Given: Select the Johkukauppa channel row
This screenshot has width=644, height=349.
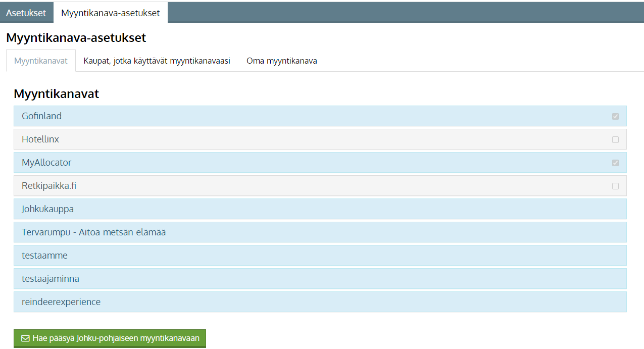Looking at the screenshot, I should click(x=320, y=209).
